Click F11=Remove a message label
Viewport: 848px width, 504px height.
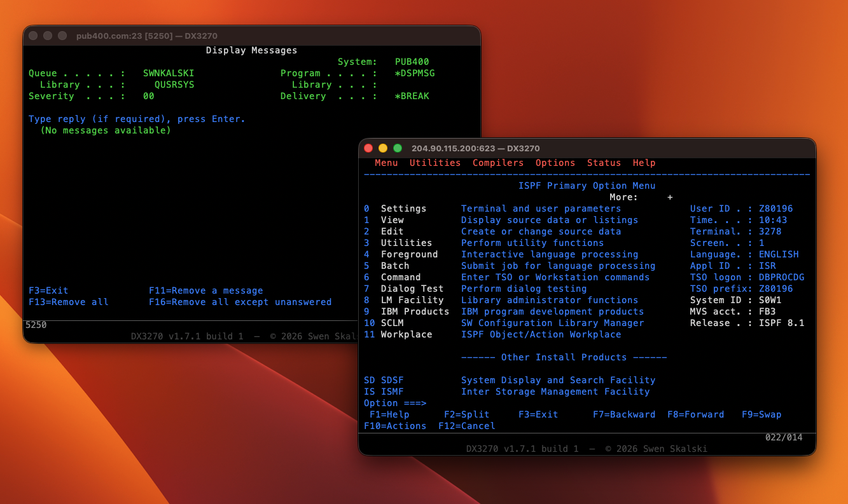[205, 290]
